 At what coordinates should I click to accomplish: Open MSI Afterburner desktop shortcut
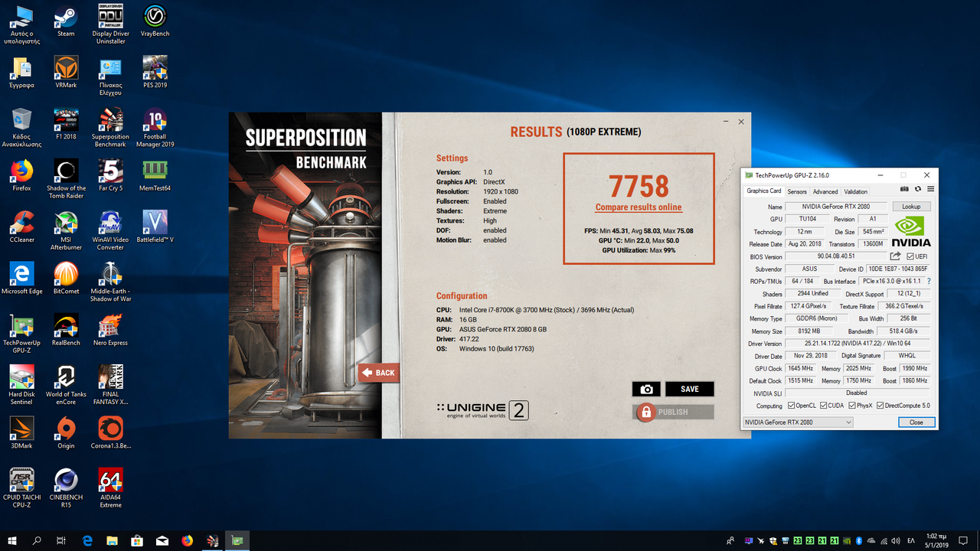click(x=66, y=230)
